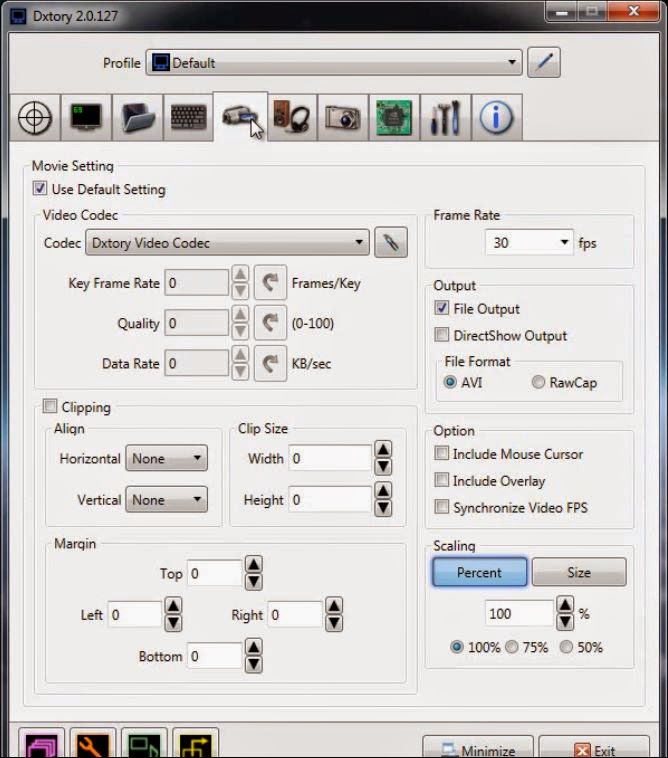Click the Bottom margin input field
The height and width of the screenshot is (758, 668).
click(215, 656)
